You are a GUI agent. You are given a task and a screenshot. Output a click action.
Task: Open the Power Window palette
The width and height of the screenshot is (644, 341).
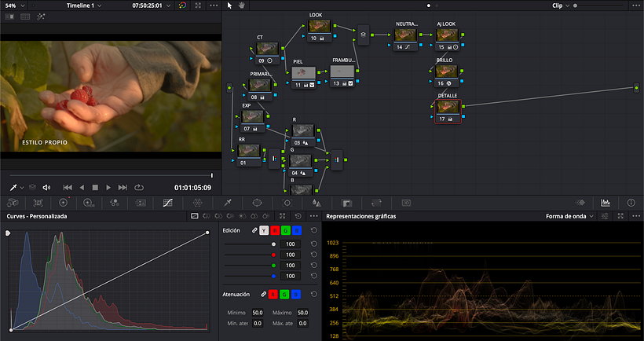[x=257, y=203]
